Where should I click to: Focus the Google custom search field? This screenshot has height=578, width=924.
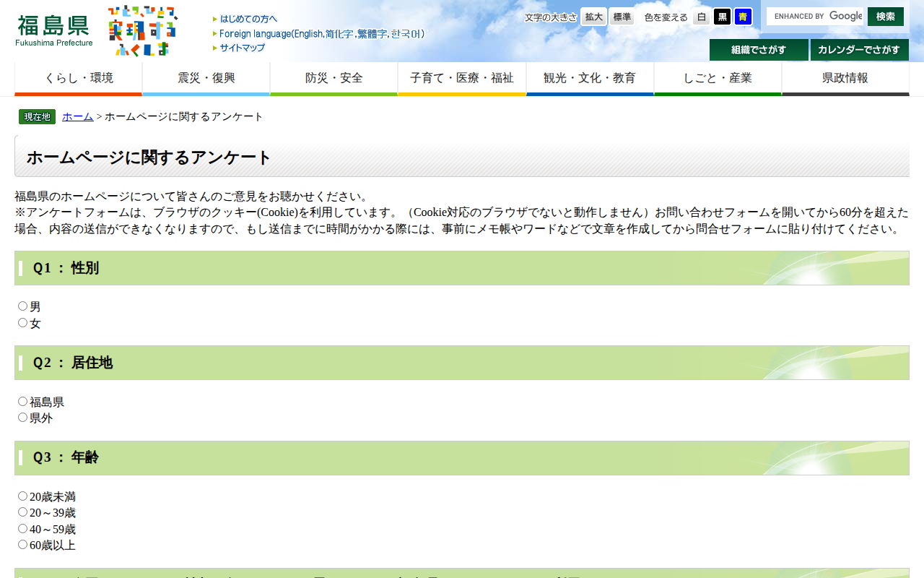pyautogui.click(x=815, y=16)
